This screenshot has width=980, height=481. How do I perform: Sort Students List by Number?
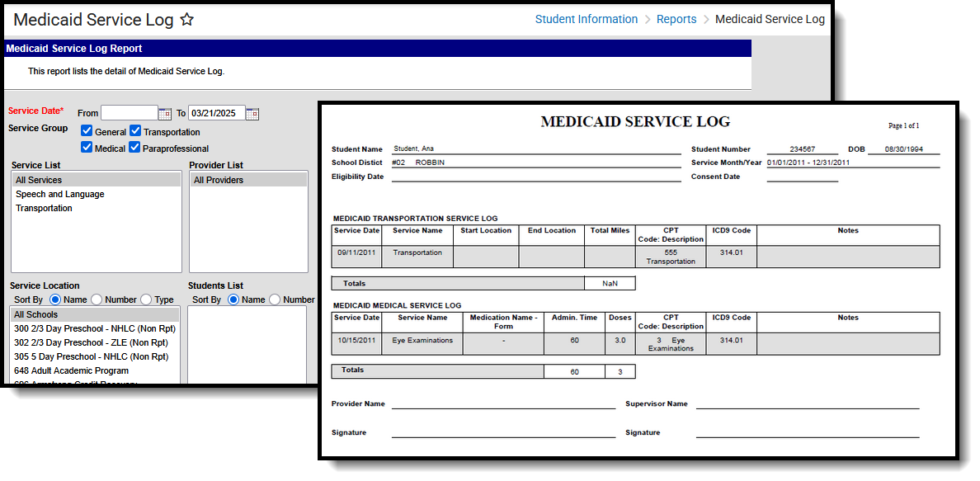pos(275,299)
